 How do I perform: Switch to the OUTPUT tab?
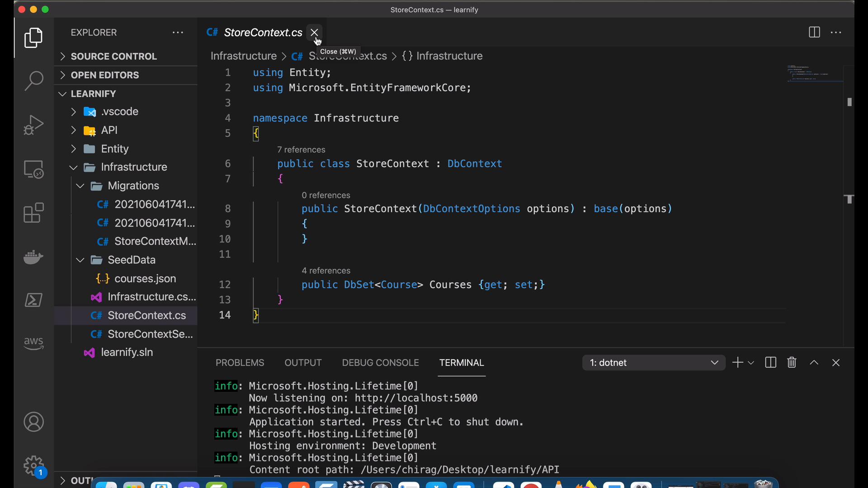(x=303, y=363)
